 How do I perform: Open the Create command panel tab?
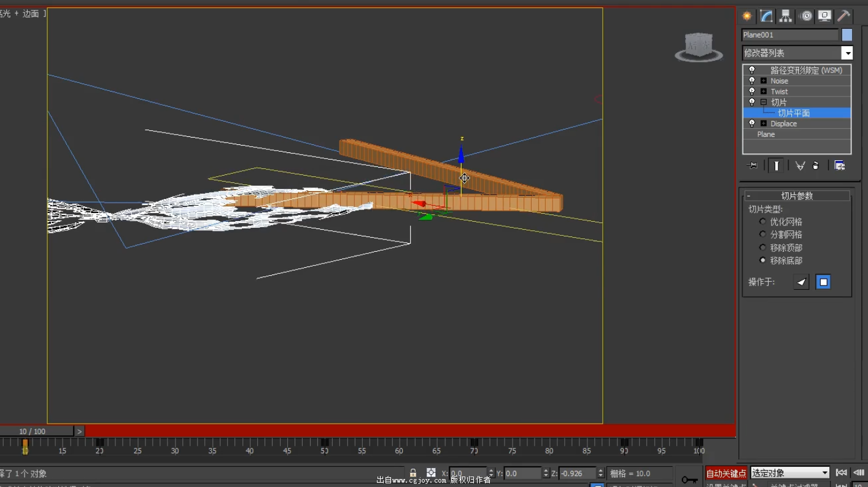(747, 16)
